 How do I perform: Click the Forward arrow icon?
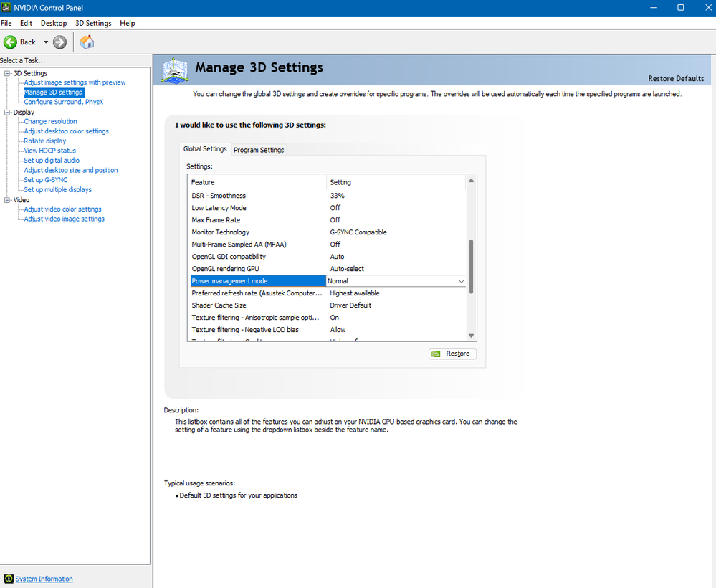59,42
